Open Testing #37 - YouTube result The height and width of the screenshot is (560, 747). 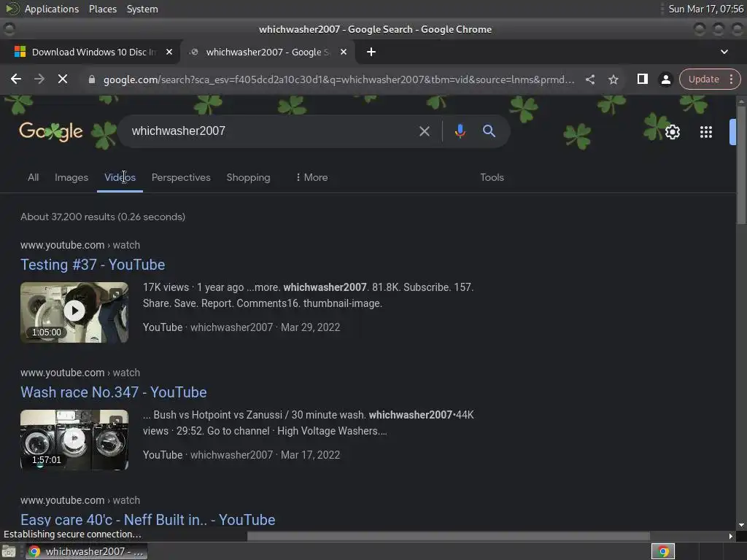tap(93, 265)
